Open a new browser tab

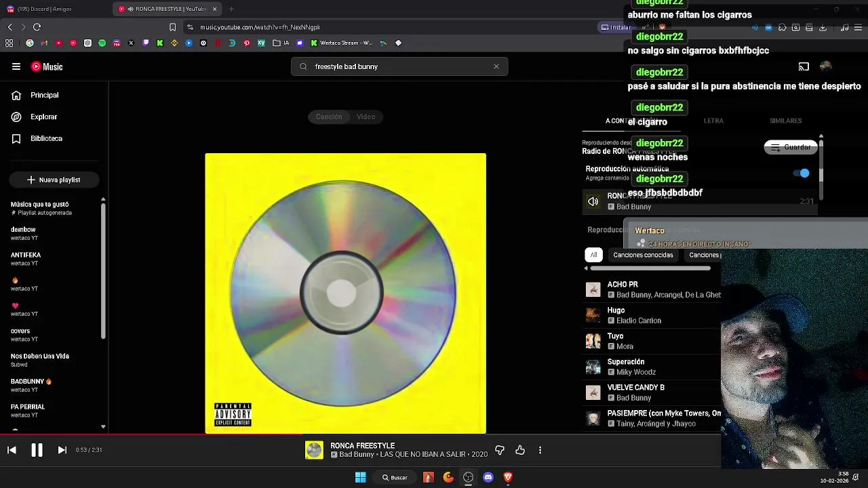(231, 9)
